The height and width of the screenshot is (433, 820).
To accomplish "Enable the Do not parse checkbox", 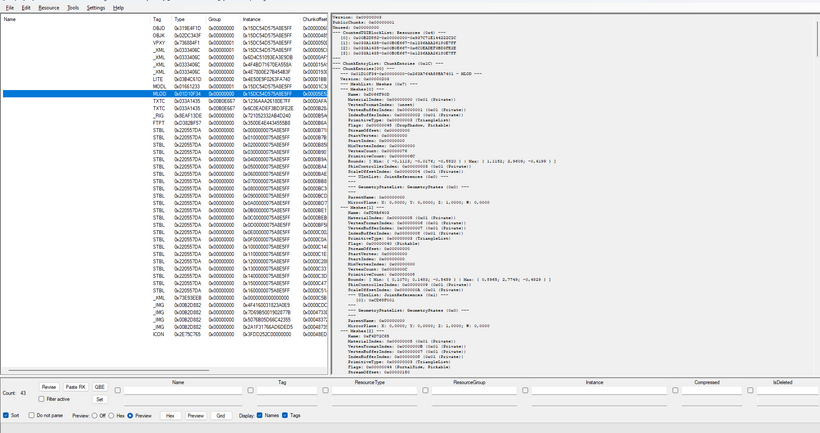I will click(x=31, y=415).
